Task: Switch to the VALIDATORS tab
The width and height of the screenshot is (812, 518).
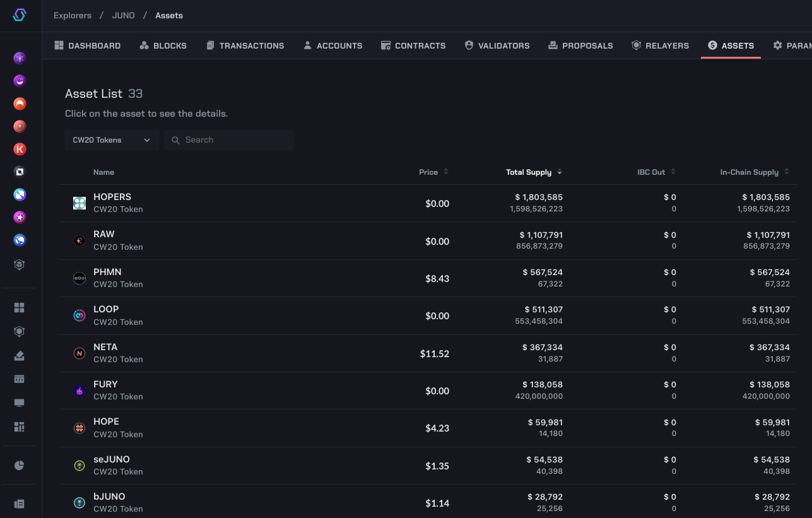Action: (x=497, y=45)
